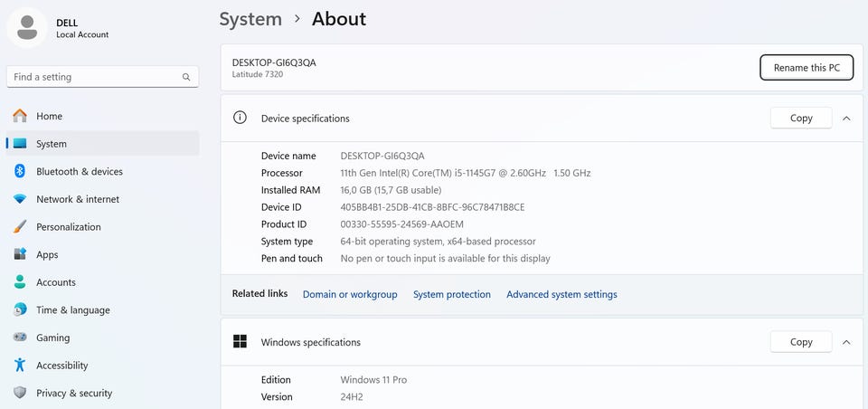Screen dimensions: 868x409
Task: Select System in the sidebar
Action: pos(102,144)
